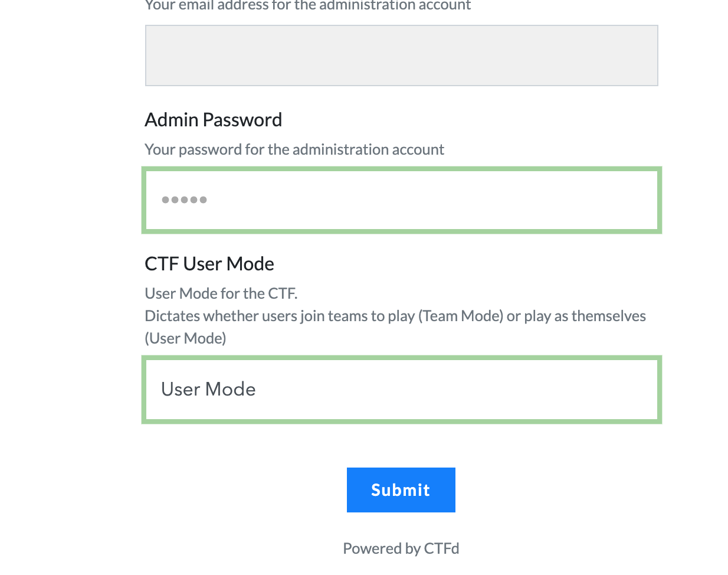Click the email address helper text
Image resolution: width=728 pixels, height=575 pixels.
[x=308, y=6]
